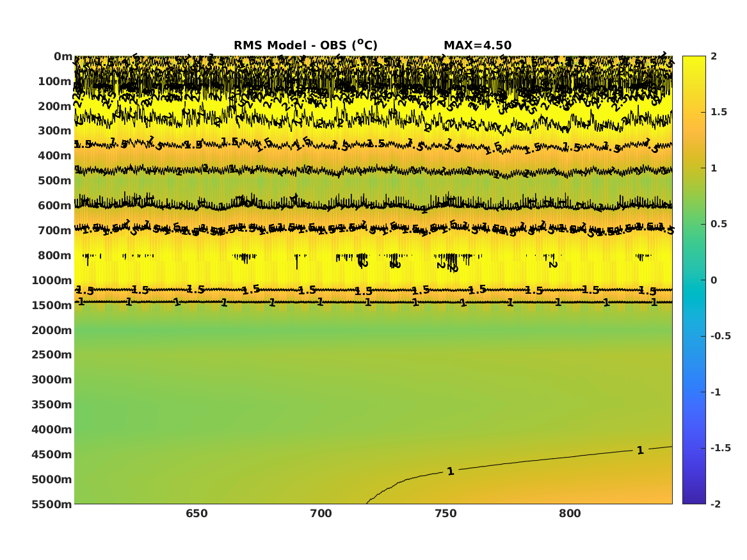Image resolution: width=747 pixels, height=560 pixels.
Task: Click the colorbar tick label '-1.5'
Action: coord(721,447)
